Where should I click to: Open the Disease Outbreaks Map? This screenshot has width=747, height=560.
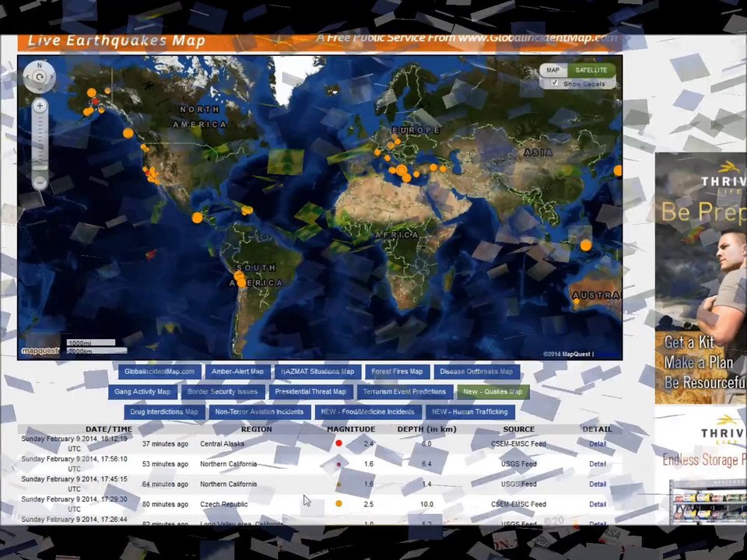(x=476, y=372)
